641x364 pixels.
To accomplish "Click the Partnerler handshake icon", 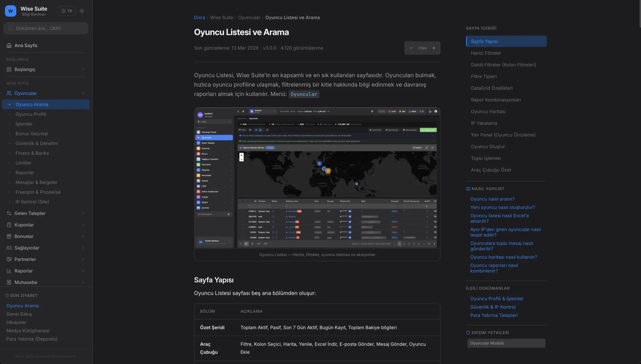I will point(9,259).
